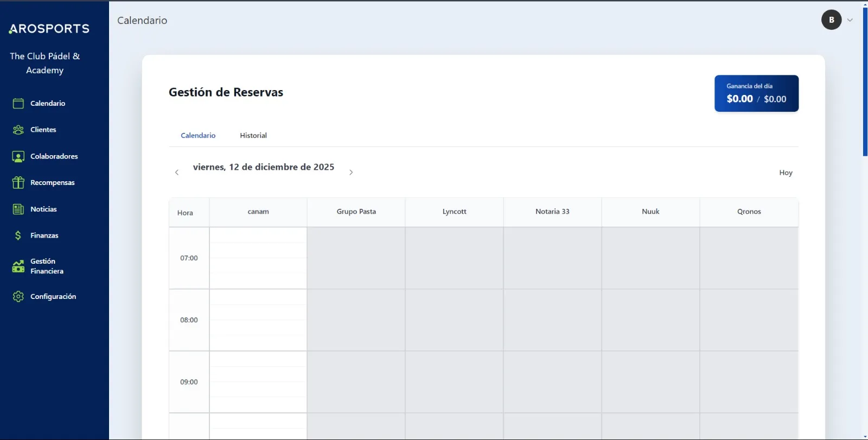Select the 09:00 slot in canam column
Viewport: 868px width, 440px height.
(258, 382)
